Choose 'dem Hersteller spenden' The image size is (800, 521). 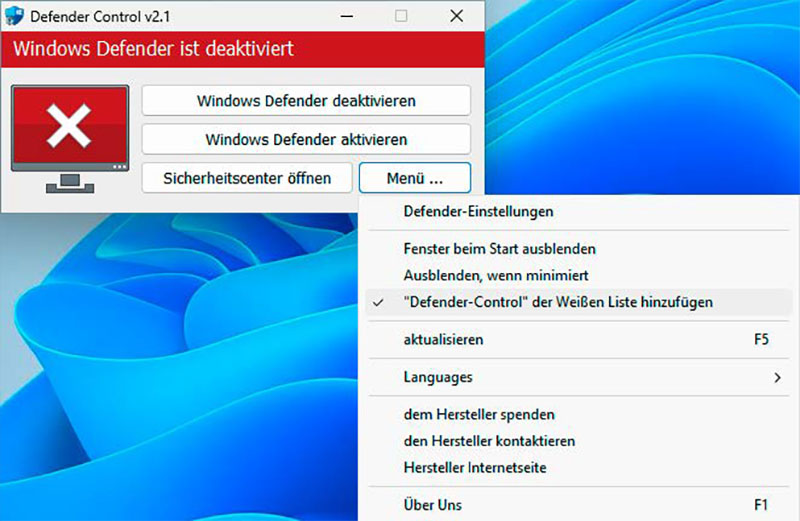click(x=579, y=414)
